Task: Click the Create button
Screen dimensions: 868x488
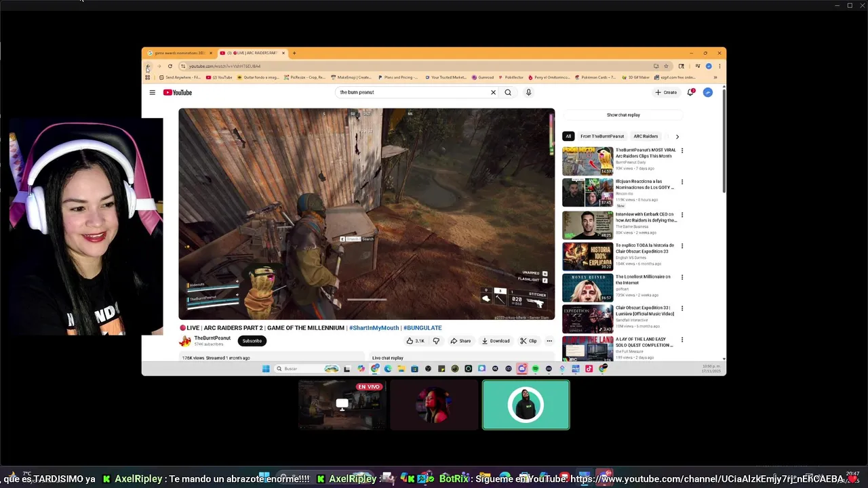Action: [666, 92]
